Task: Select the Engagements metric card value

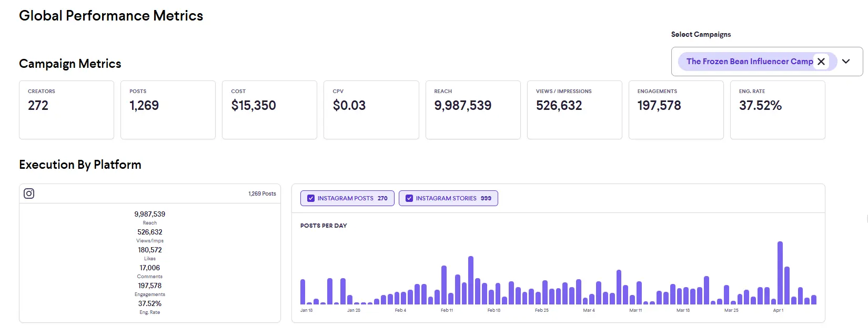Action: coord(659,106)
